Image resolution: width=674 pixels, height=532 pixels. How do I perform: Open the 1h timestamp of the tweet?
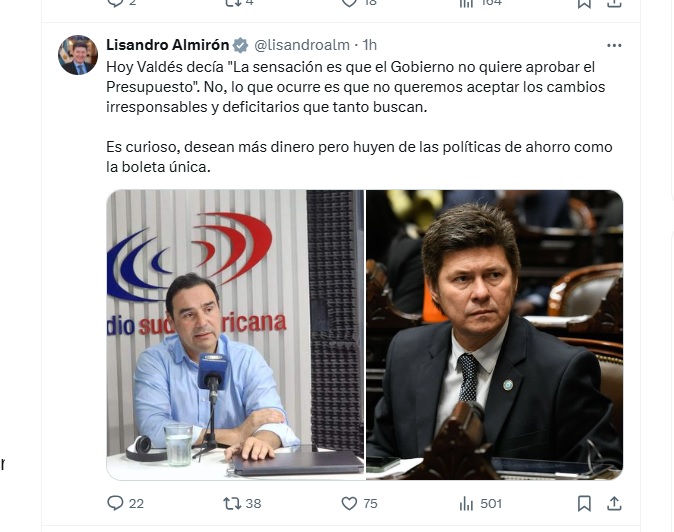pyautogui.click(x=370, y=45)
